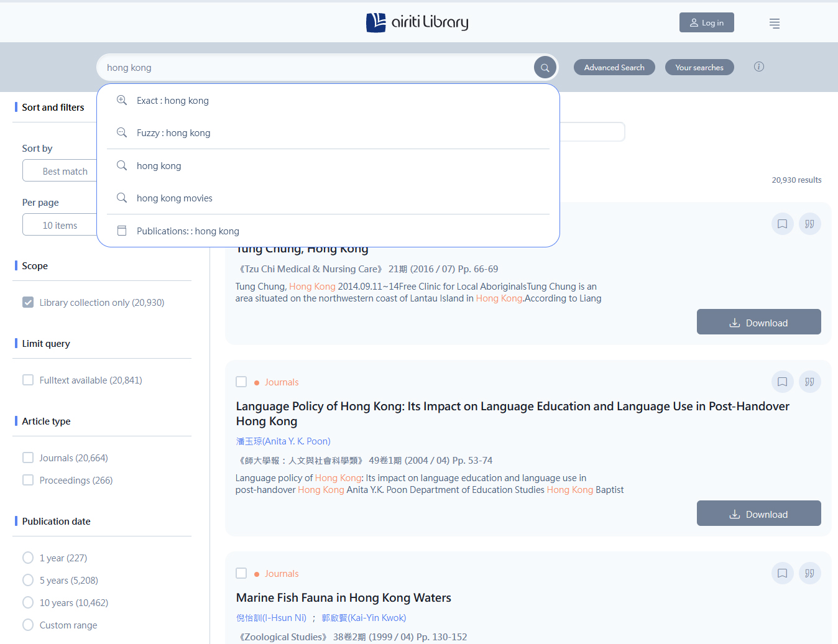Click the Publication date heading
Viewport: 838px width, 644px height.
pos(56,522)
